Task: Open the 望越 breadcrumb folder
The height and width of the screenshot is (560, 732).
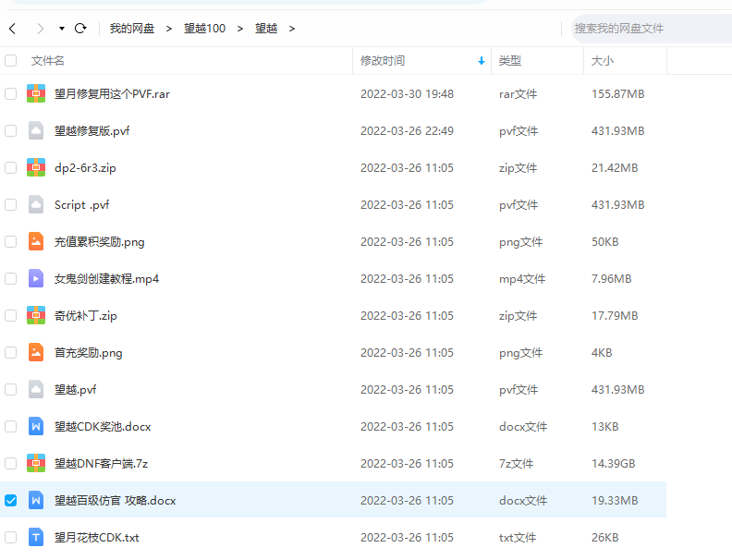Action: pos(266,29)
